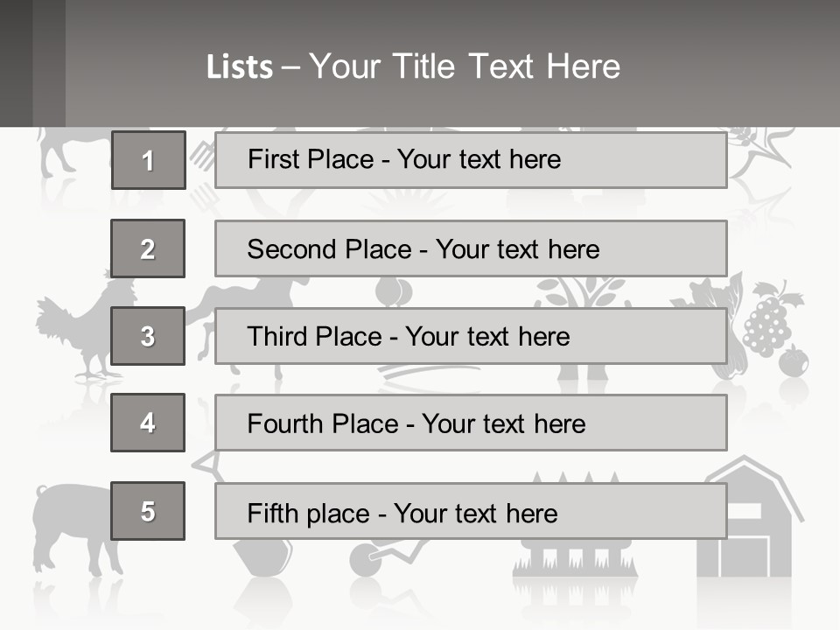Select the number 4 box
This screenshot has height=630, width=840.
[x=148, y=423]
